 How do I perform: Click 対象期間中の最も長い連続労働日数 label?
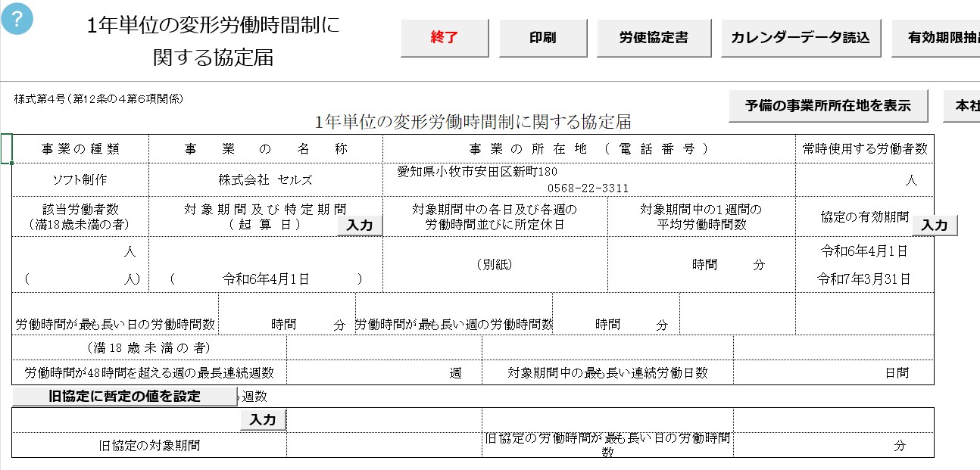pos(607,372)
